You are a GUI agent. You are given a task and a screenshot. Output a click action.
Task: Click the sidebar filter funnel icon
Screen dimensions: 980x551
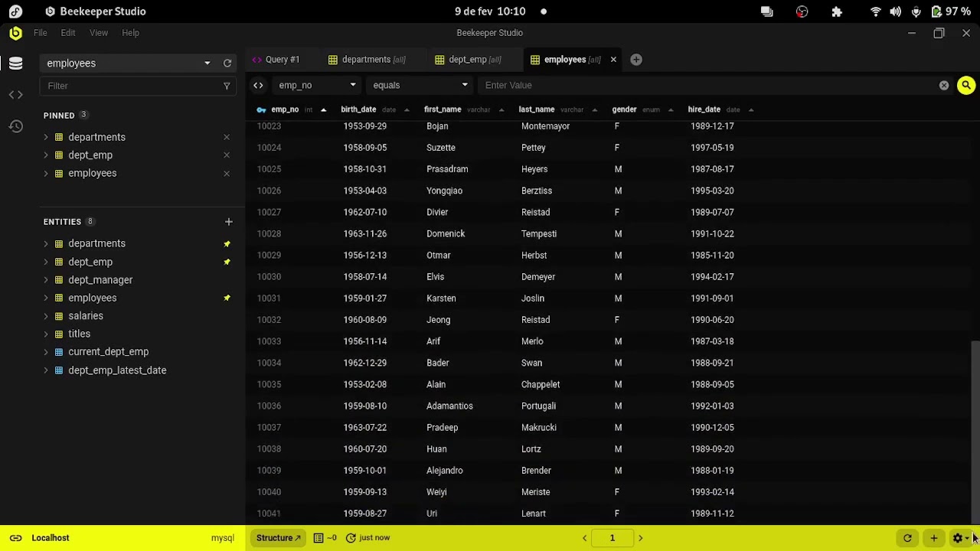coord(227,86)
